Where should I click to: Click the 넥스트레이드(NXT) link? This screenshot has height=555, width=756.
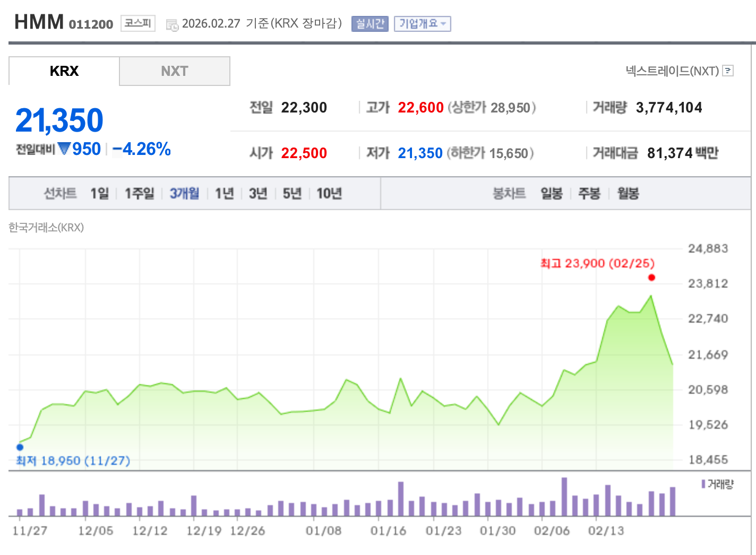click(672, 71)
